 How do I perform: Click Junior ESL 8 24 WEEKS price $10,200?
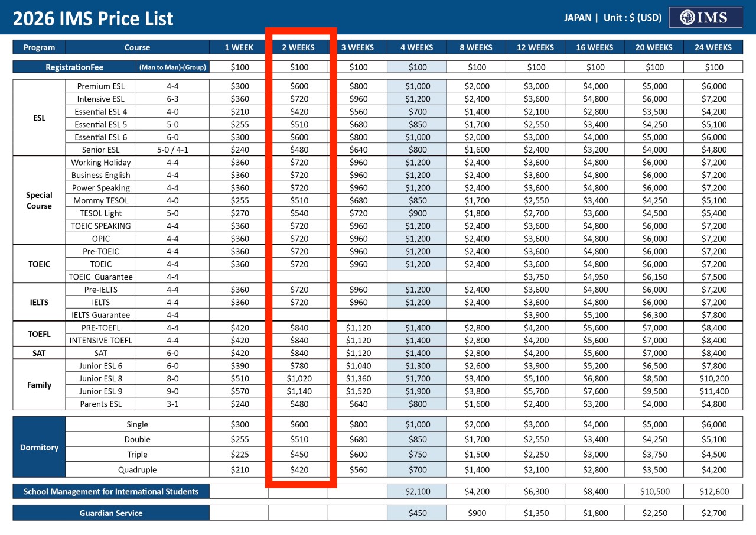(713, 378)
